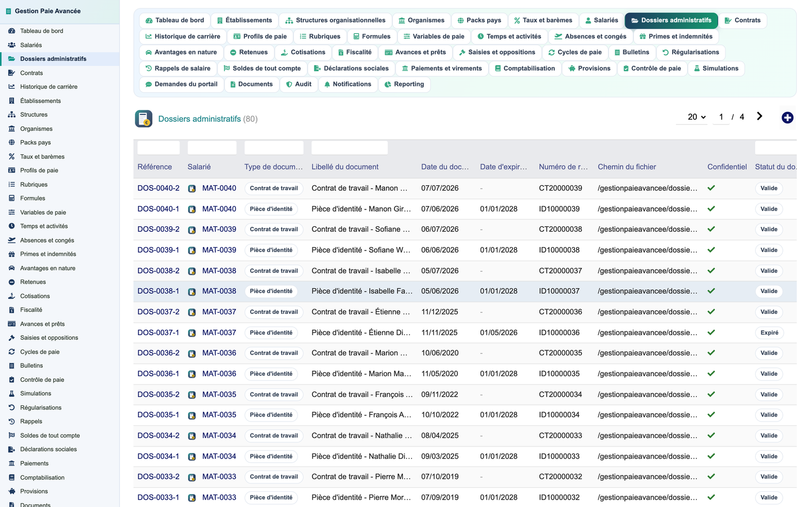Open employee link MAT-0036 in row DOS-0036-1
The height and width of the screenshot is (507, 812).
(x=219, y=373)
